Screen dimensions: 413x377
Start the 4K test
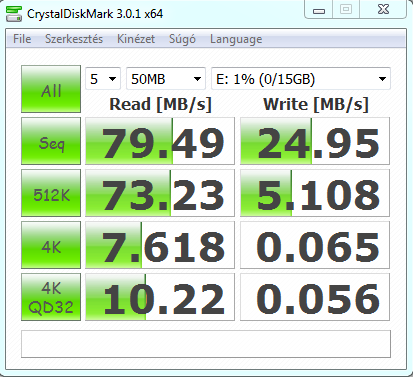[51, 245]
